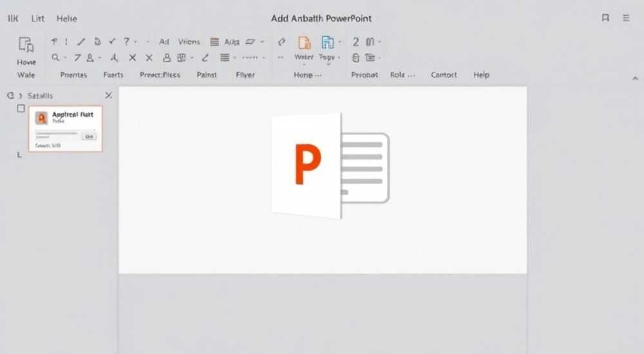Image resolution: width=644 pixels, height=354 pixels.
Task: Switch to the Pronat tab
Action: (x=365, y=75)
